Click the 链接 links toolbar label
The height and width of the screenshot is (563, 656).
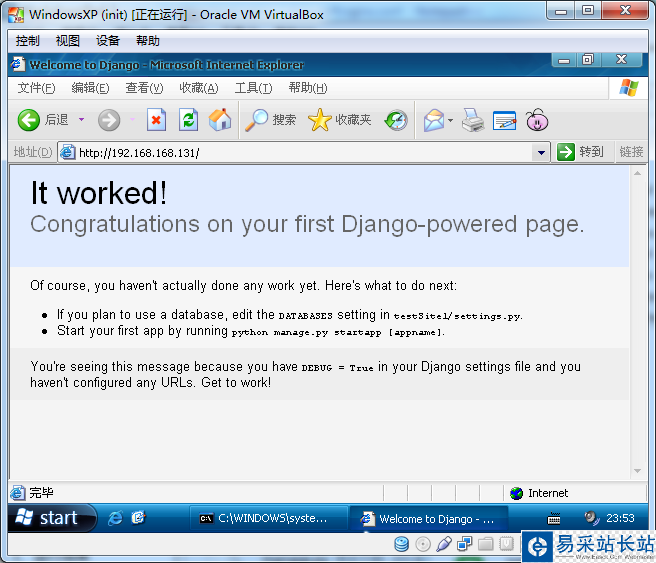pyautogui.click(x=631, y=152)
